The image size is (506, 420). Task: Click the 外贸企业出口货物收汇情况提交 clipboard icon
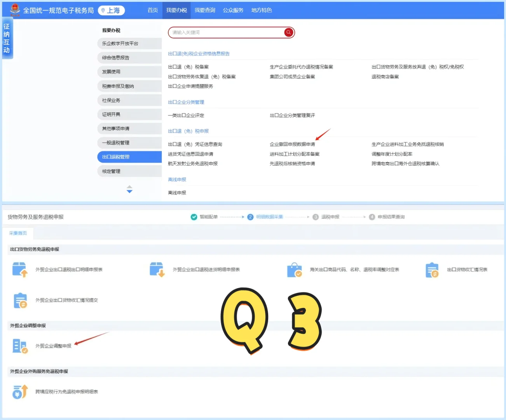(x=20, y=300)
